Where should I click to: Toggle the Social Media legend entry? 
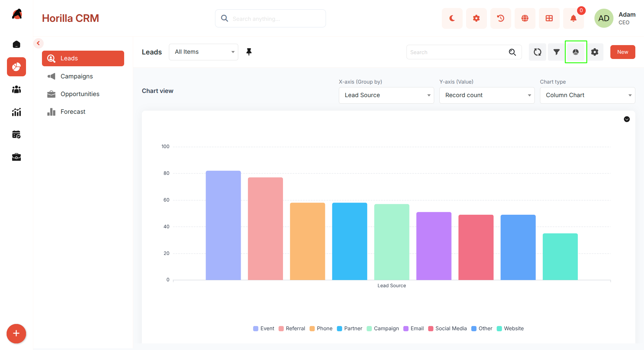(447, 329)
